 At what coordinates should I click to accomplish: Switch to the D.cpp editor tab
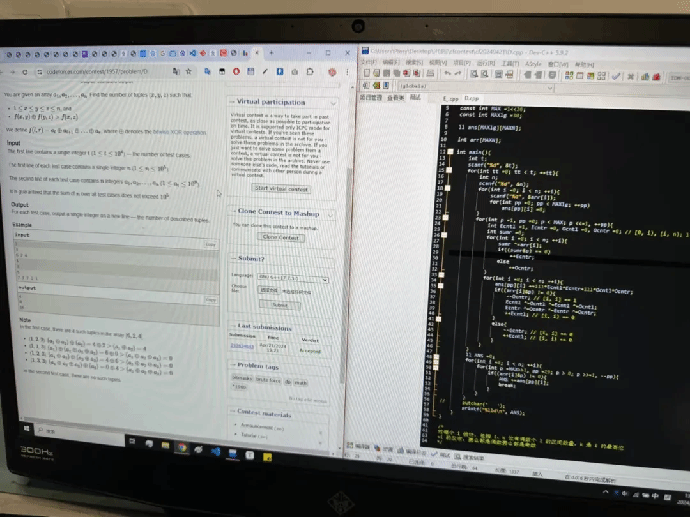471,99
